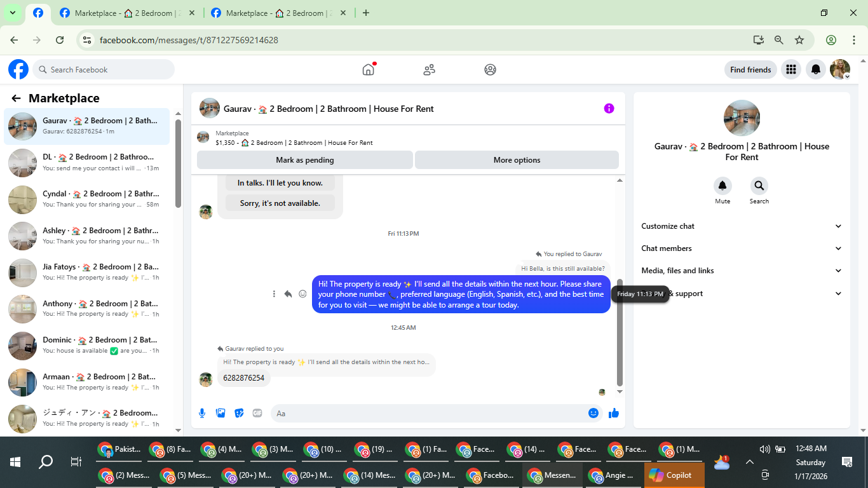This screenshot has width=868, height=488.
Task: Switch to second Marketplace browser tab
Action: (x=278, y=13)
